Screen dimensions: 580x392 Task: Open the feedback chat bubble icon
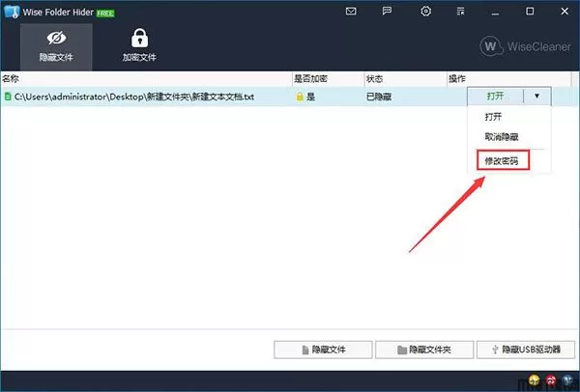coord(387,11)
